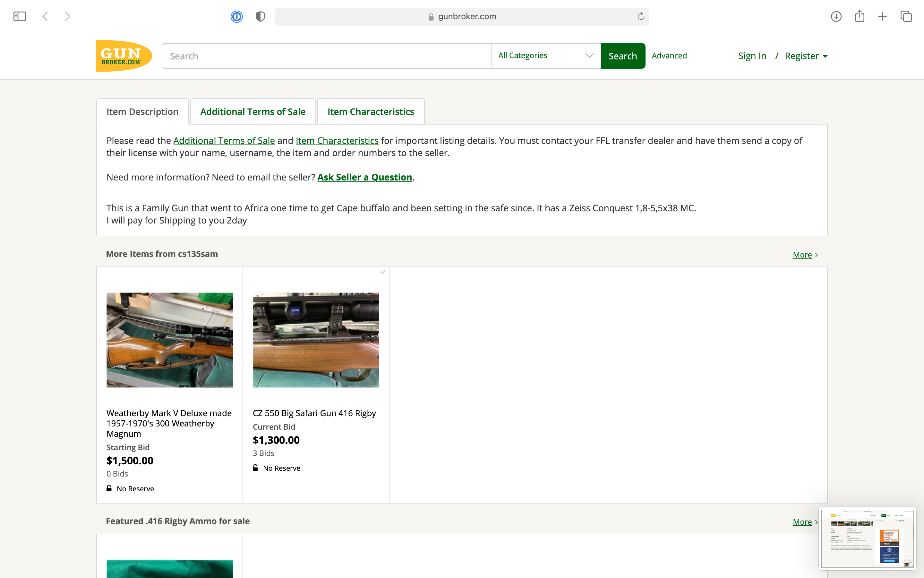The image size is (924, 578).
Task: Show the tab overview icon
Action: point(906,16)
